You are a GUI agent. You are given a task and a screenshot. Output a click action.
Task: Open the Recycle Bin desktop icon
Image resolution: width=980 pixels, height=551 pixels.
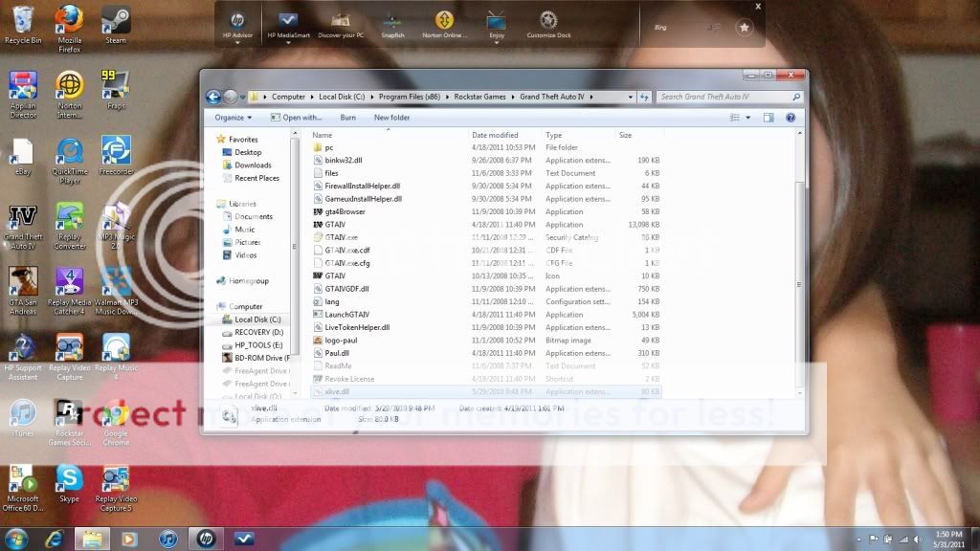point(23,25)
